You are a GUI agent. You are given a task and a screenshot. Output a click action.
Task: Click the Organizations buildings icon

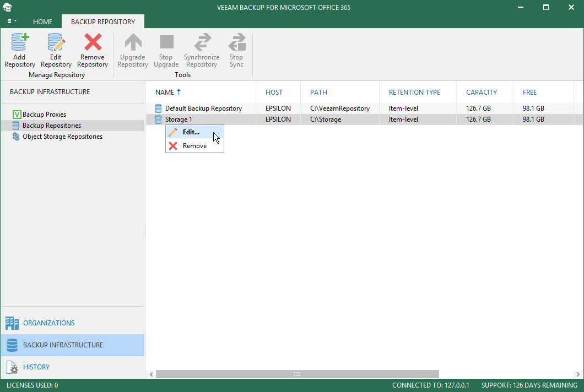pyautogui.click(x=12, y=323)
